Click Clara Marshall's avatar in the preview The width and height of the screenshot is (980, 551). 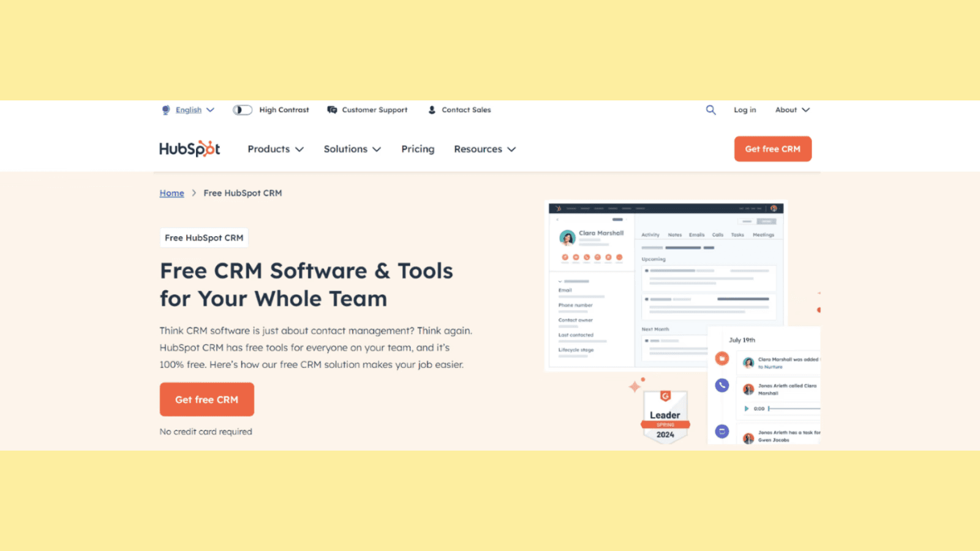point(567,238)
